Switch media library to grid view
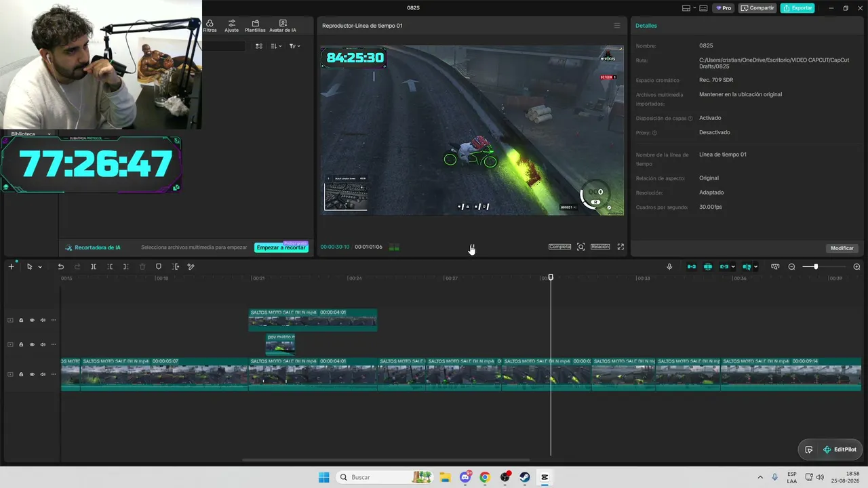This screenshot has height=488, width=868. click(x=259, y=46)
